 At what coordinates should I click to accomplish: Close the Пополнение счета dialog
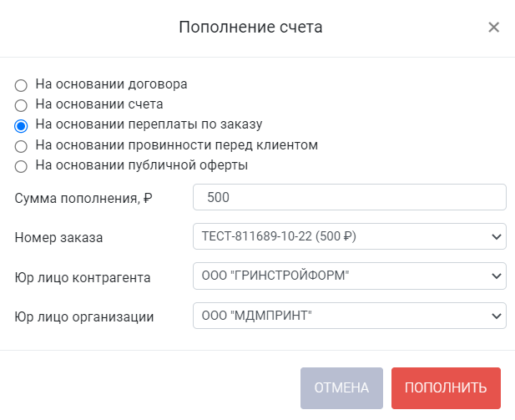(493, 27)
